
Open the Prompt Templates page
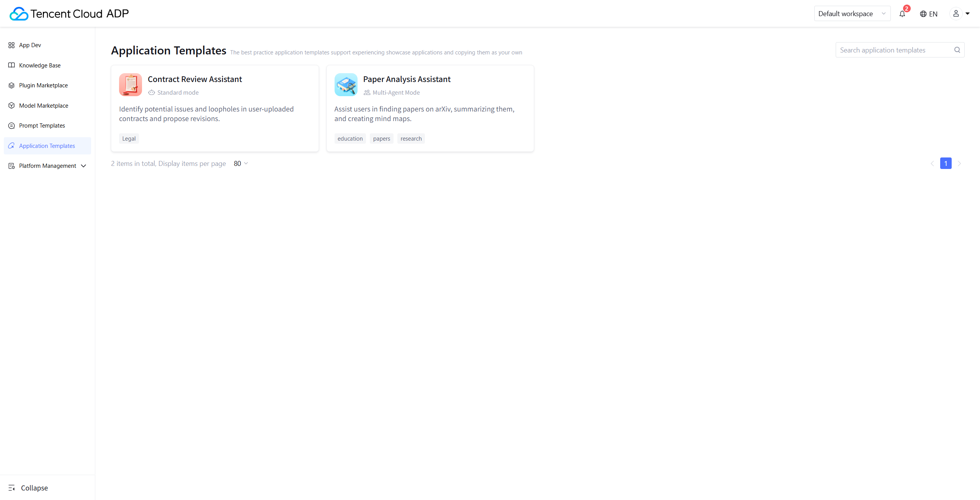[42, 126]
